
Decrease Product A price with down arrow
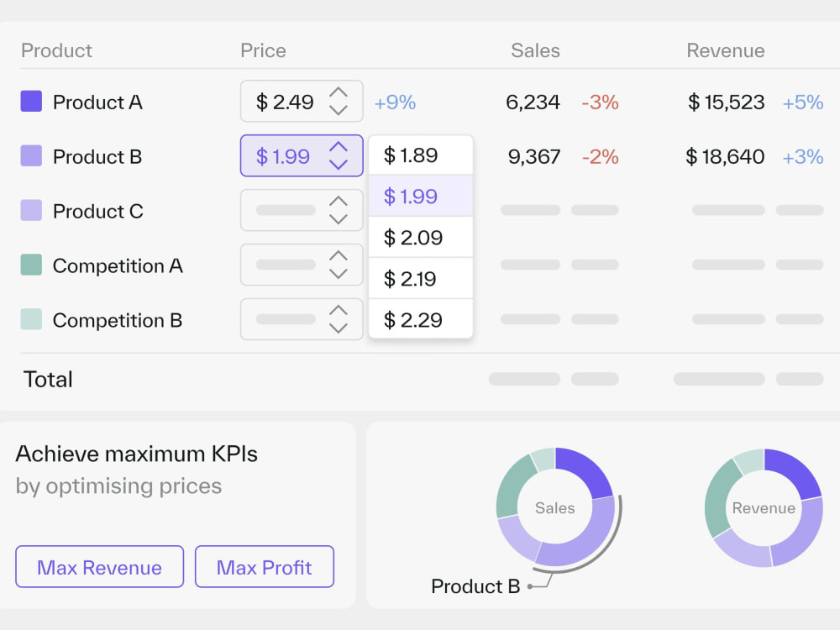pos(338,110)
